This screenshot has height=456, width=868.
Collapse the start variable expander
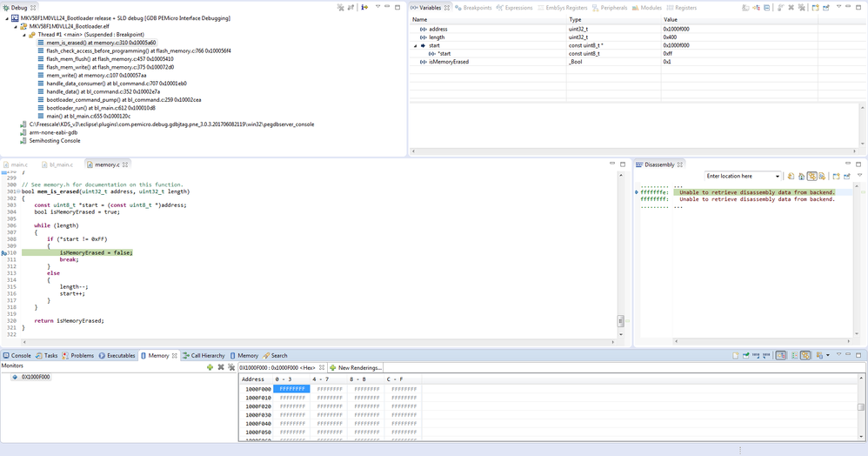tap(416, 45)
